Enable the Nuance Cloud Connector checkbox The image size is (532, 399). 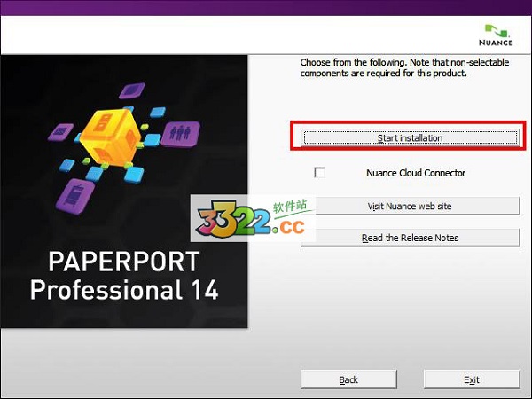(319, 173)
